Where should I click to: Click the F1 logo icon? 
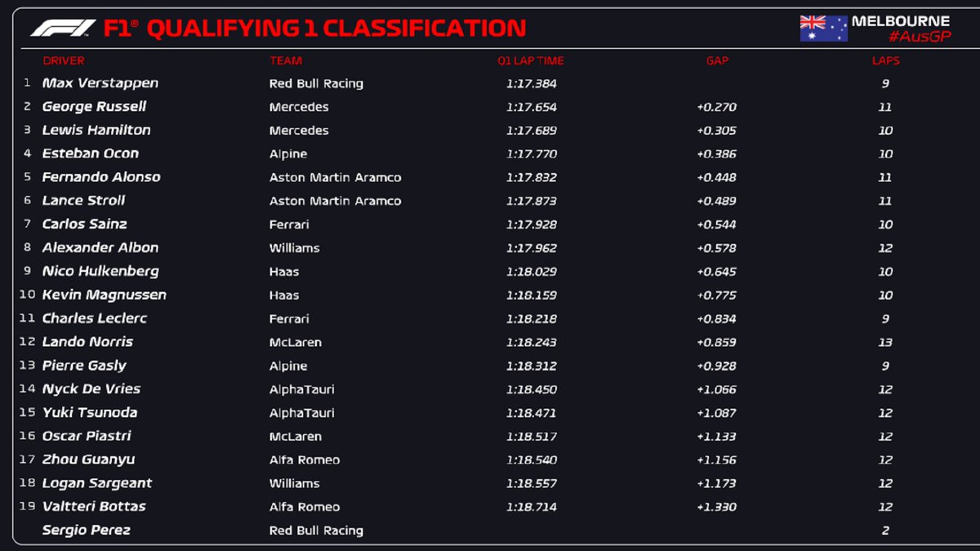(x=63, y=29)
